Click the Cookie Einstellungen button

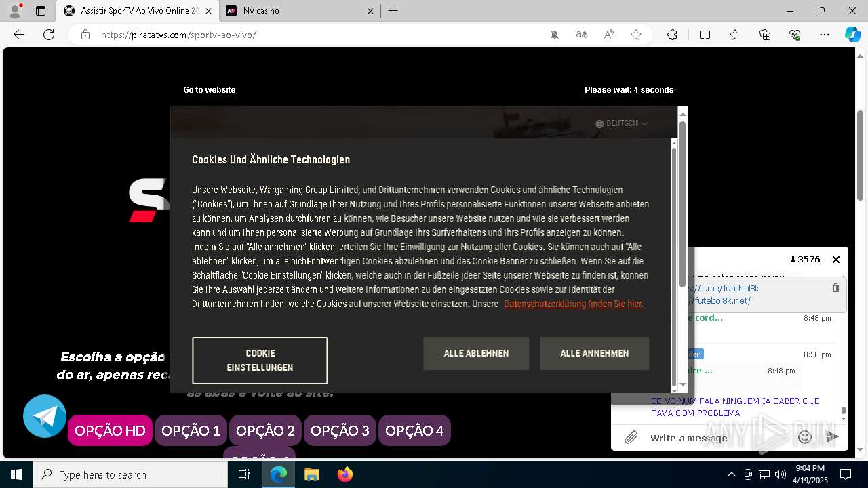(x=260, y=361)
